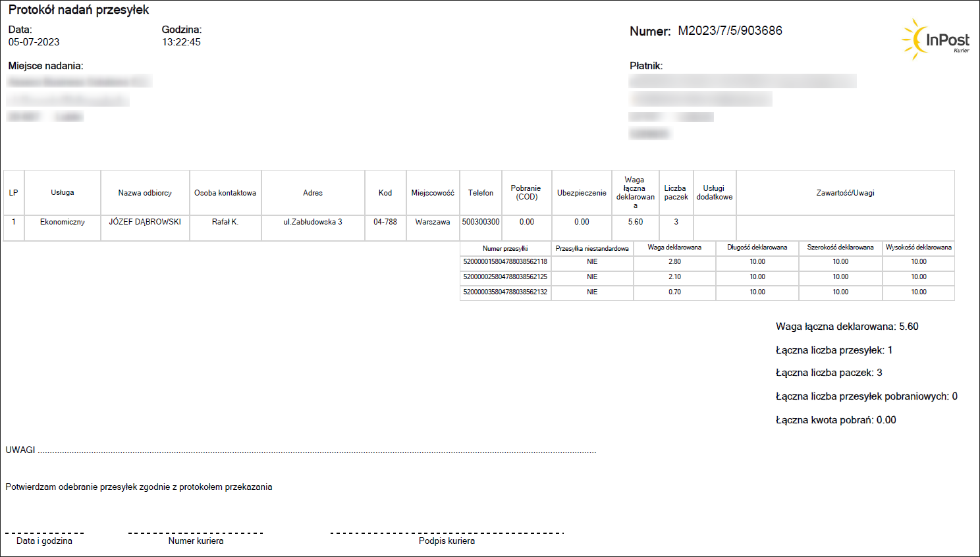The width and height of the screenshot is (980, 557).
Task: Select parcel number 520000015804788038562118
Action: [505, 262]
